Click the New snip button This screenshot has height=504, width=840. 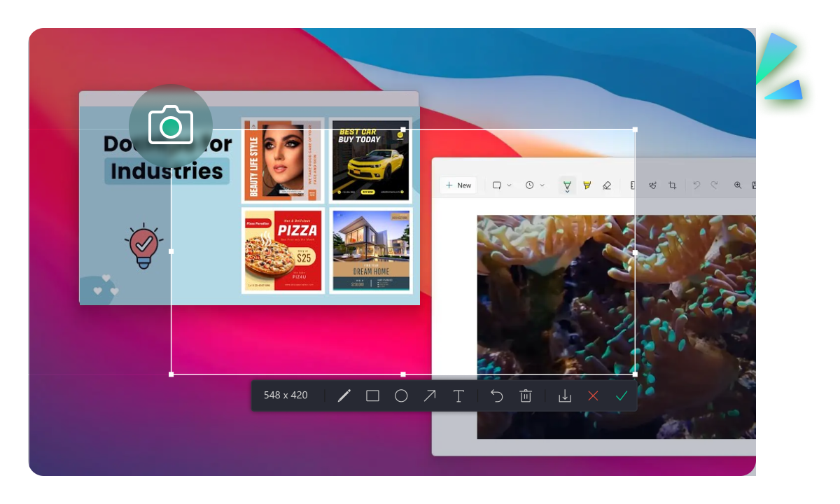458,185
